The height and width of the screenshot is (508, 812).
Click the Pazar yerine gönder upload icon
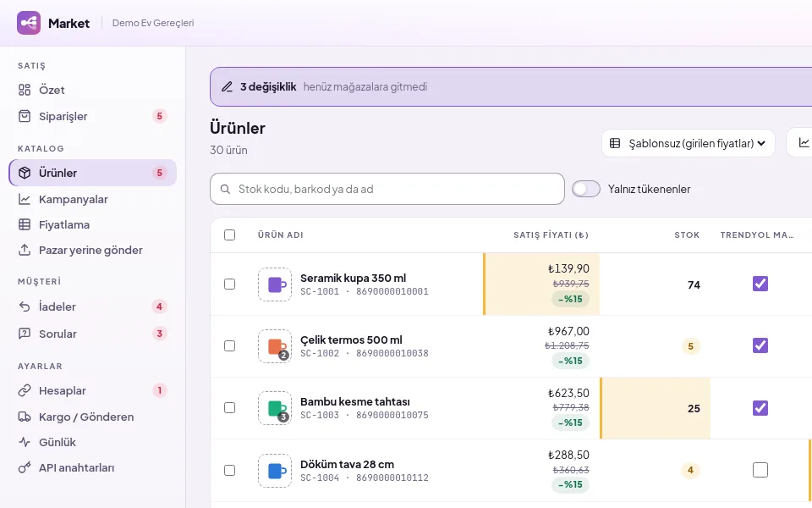(x=25, y=250)
